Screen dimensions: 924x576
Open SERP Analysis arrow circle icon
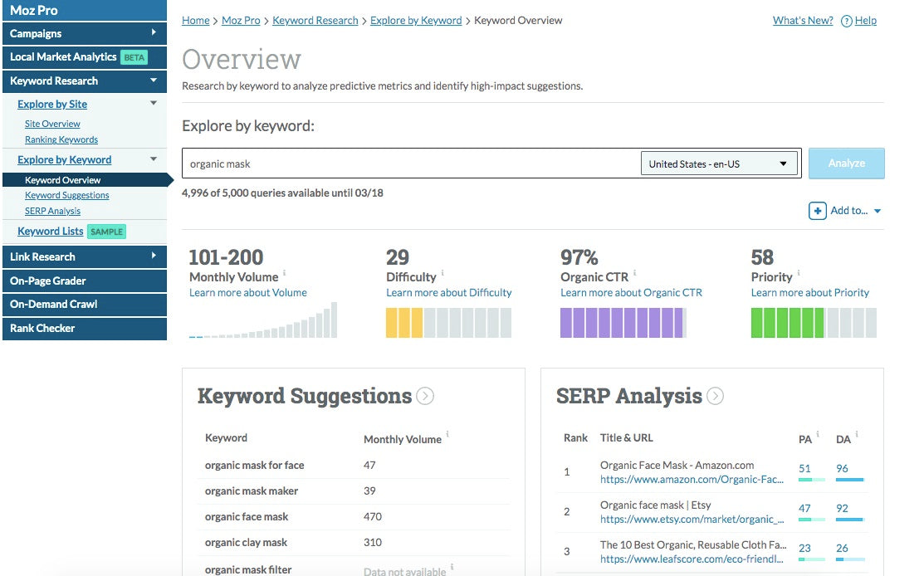point(715,396)
